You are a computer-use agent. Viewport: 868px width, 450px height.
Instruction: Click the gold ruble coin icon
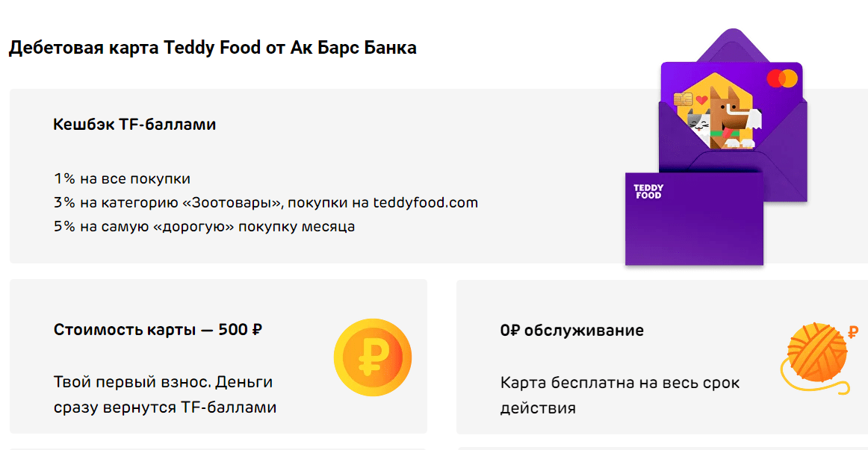click(372, 357)
